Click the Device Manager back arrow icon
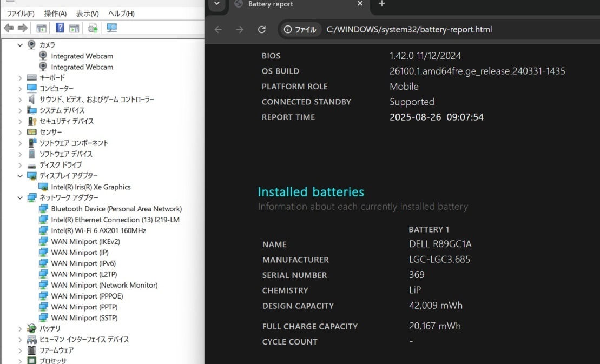600x364 pixels. 8,28
